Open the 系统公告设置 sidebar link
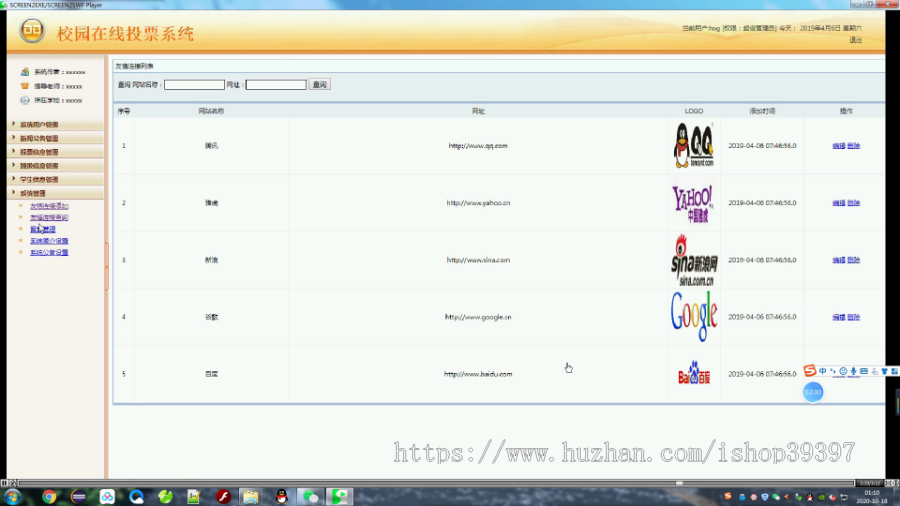 tap(49, 252)
